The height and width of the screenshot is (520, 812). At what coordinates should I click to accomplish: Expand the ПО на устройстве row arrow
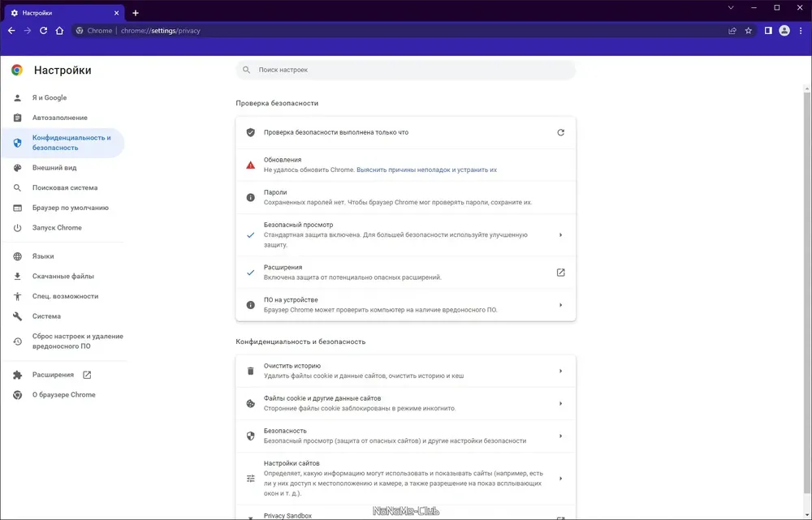[560, 305]
